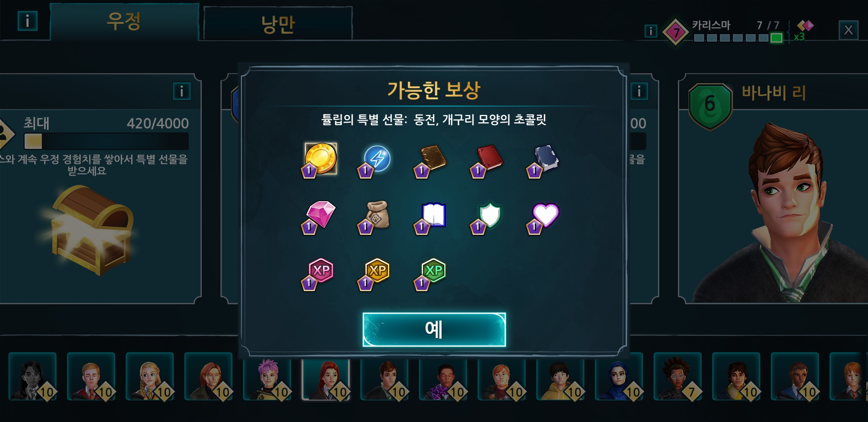
Task: Open the info icon beside 카리스마
Action: (651, 31)
